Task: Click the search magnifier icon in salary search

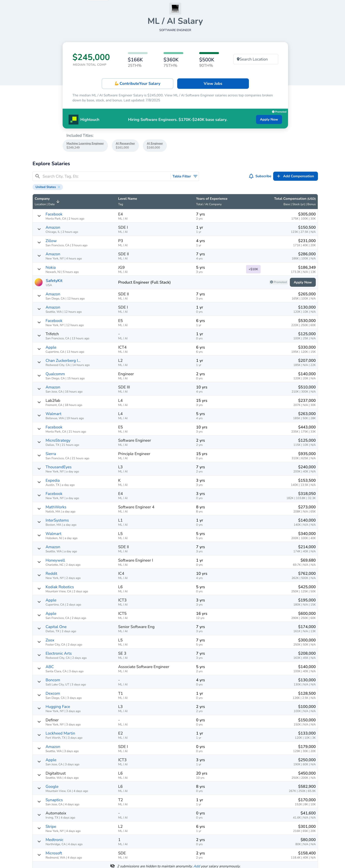Action: (38, 176)
